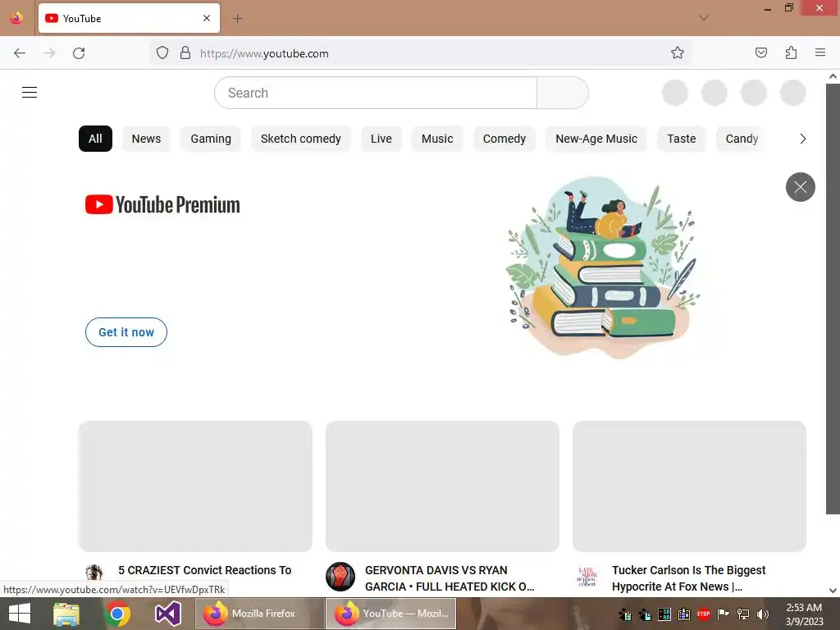Click the YouTube search submit button
The height and width of the screenshot is (630, 840).
pos(563,93)
